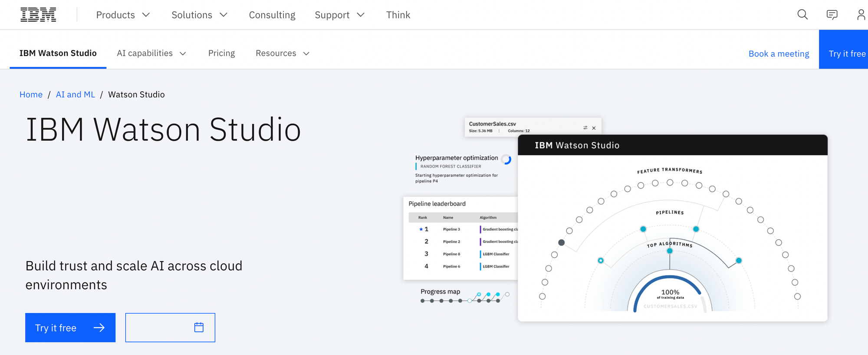
Task: Click the Watson Studio breadcrumb text
Action: 136,94
